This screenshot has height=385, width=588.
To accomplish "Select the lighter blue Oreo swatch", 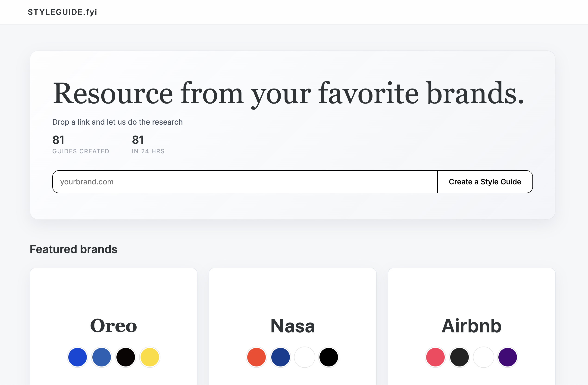I will pos(102,357).
